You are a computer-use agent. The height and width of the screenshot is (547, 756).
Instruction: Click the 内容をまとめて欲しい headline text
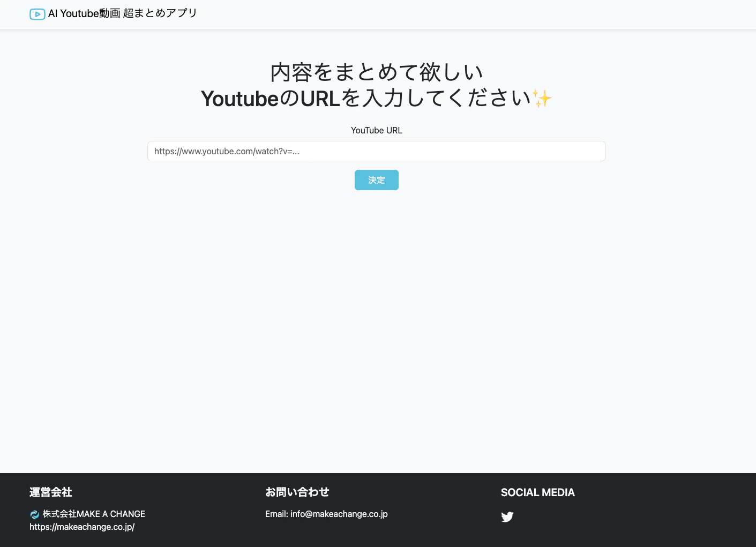(377, 72)
